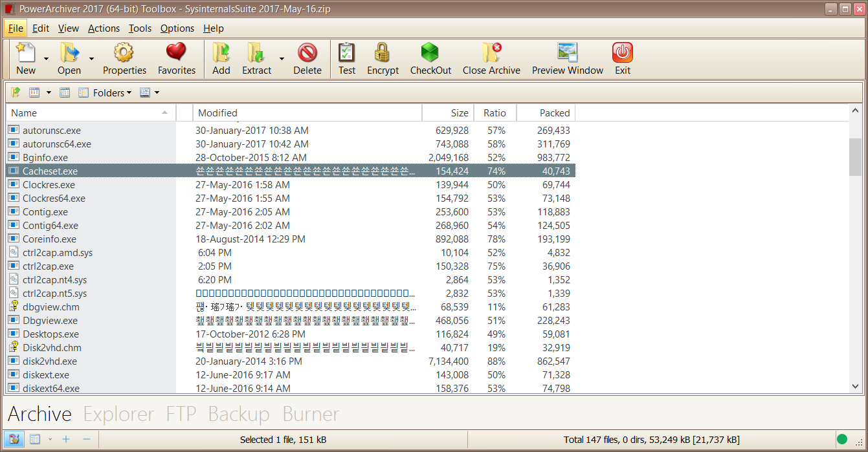Open the Actions menu
Viewport: 868px width, 452px height.
point(104,28)
